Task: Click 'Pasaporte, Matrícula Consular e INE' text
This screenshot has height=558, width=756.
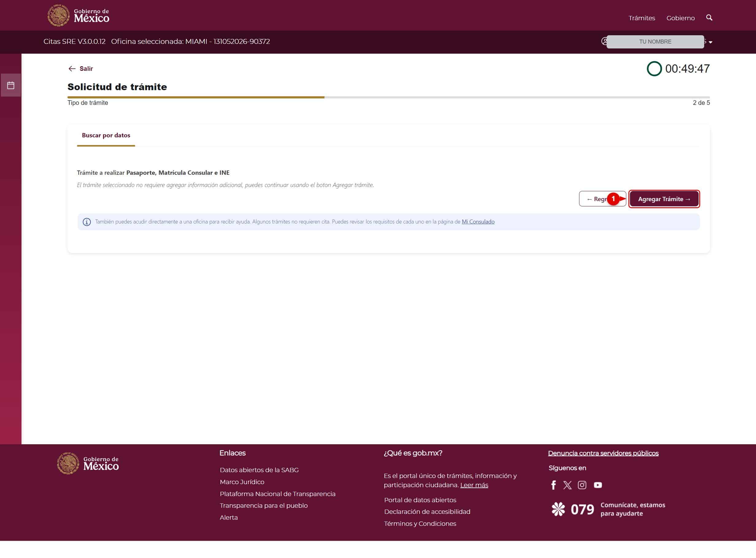Action: 178,173
